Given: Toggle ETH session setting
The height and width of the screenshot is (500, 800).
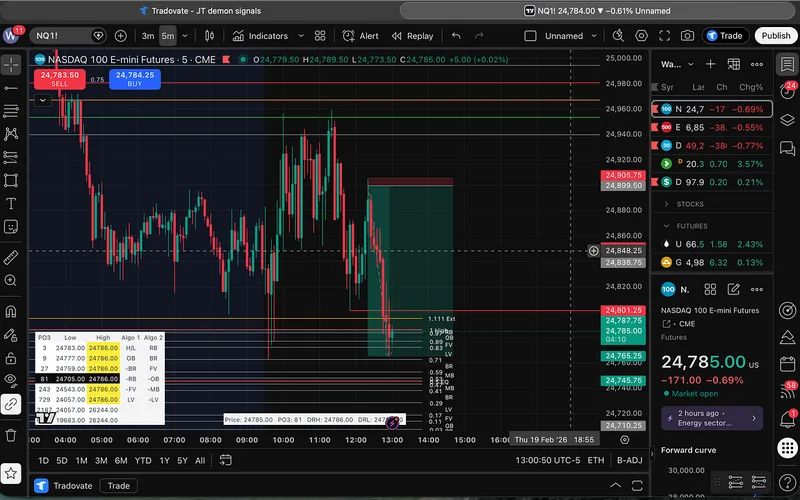Looking at the screenshot, I should click(x=595, y=460).
